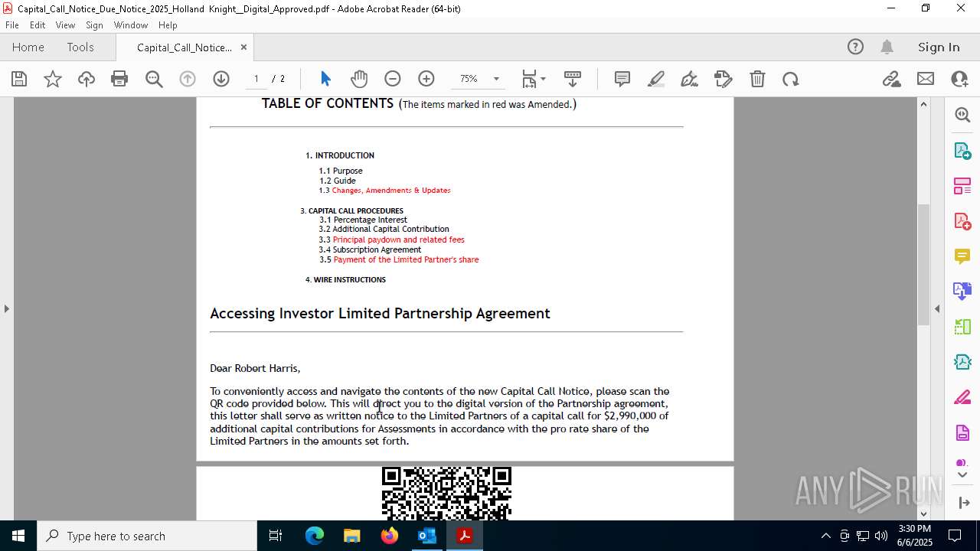Image resolution: width=980 pixels, height=551 pixels.
Task: Open the Window menu
Action: [x=131, y=25]
